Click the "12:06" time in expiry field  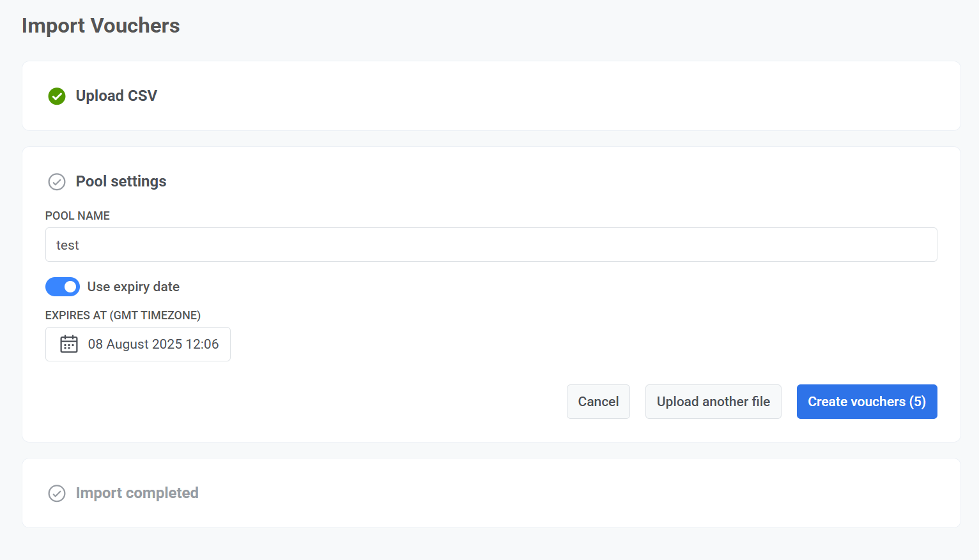[202, 344]
